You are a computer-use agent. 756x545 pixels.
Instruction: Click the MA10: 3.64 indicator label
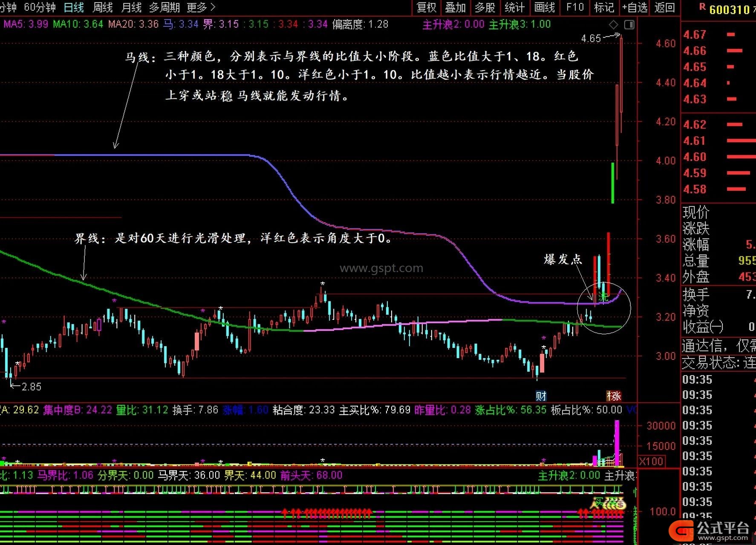[x=78, y=24]
